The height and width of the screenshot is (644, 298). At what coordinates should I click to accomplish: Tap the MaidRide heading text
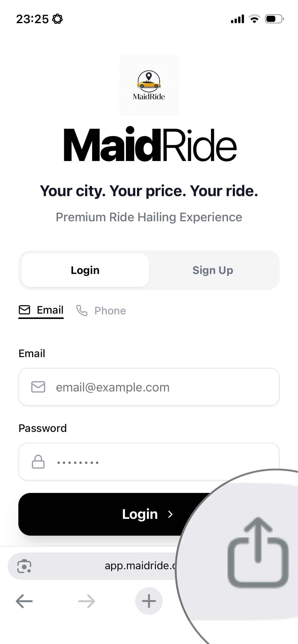[150, 145]
